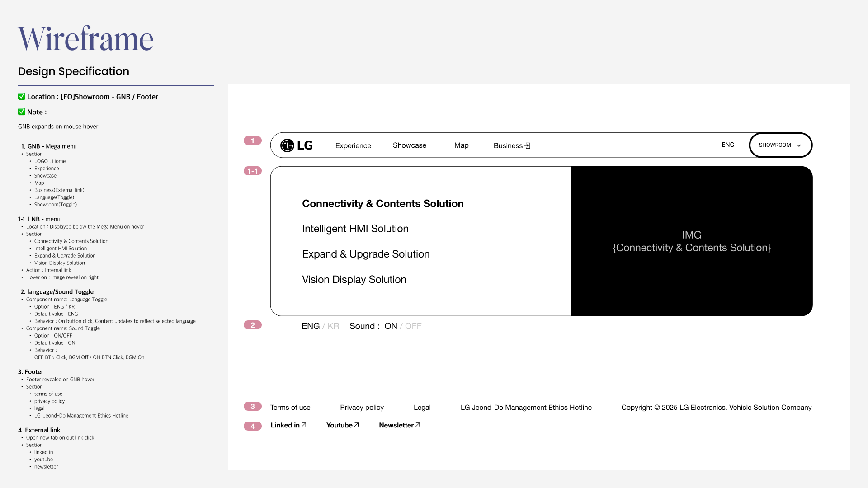
Task: Click the chevron arrow in the SHOWROOM button
Action: [799, 145]
